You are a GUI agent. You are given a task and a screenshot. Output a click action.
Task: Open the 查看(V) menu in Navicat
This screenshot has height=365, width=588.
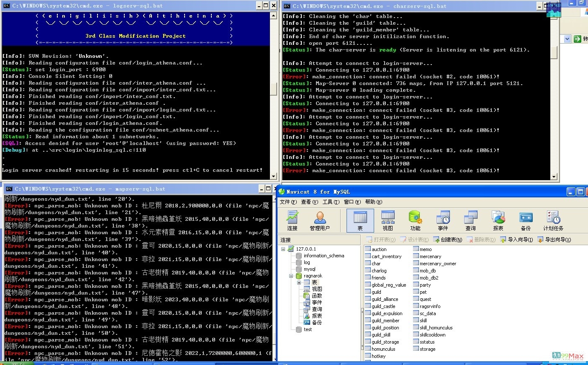[x=310, y=202]
